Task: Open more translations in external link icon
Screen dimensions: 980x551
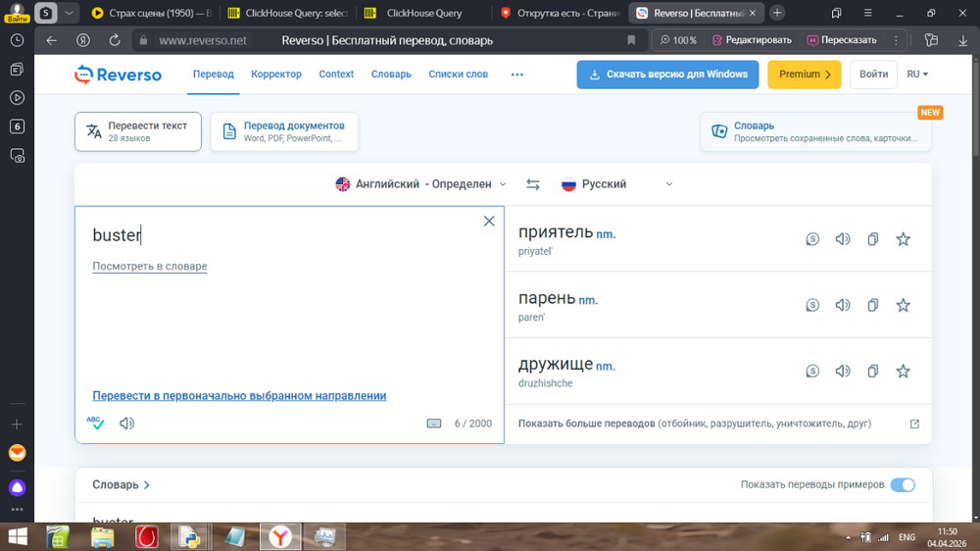Action: click(x=914, y=424)
